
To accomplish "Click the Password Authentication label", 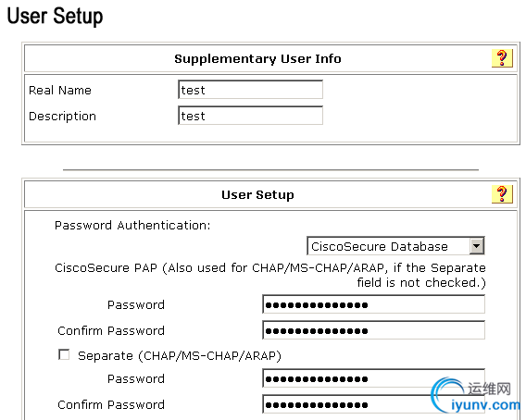I will [x=132, y=225].
